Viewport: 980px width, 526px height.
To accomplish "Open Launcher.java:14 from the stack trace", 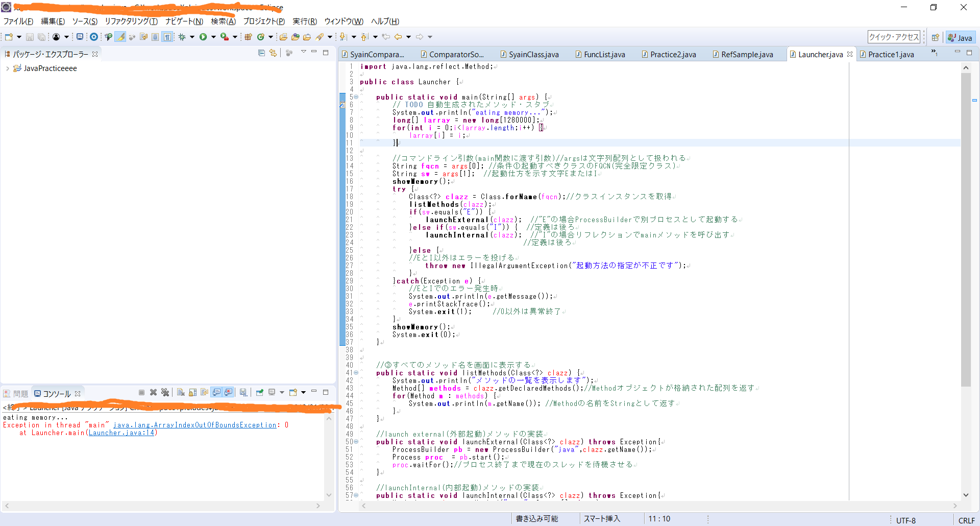I will [x=121, y=433].
